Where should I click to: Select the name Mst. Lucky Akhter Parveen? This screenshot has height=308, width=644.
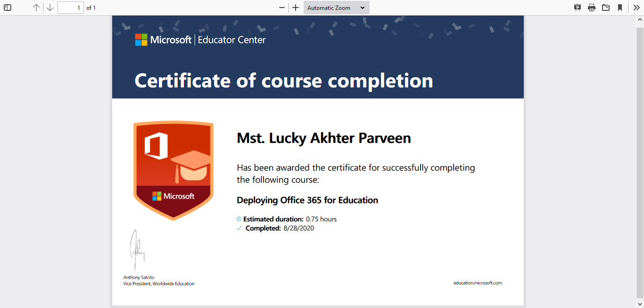click(x=324, y=138)
